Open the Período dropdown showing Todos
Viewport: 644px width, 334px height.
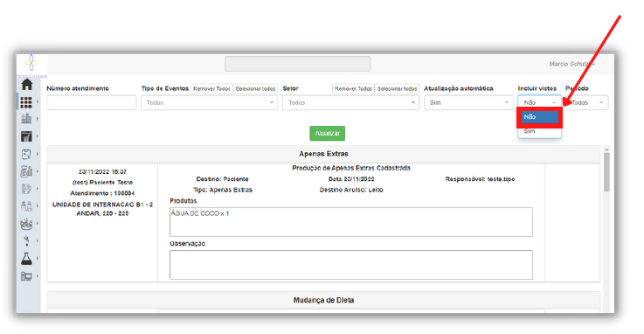pyautogui.click(x=587, y=102)
